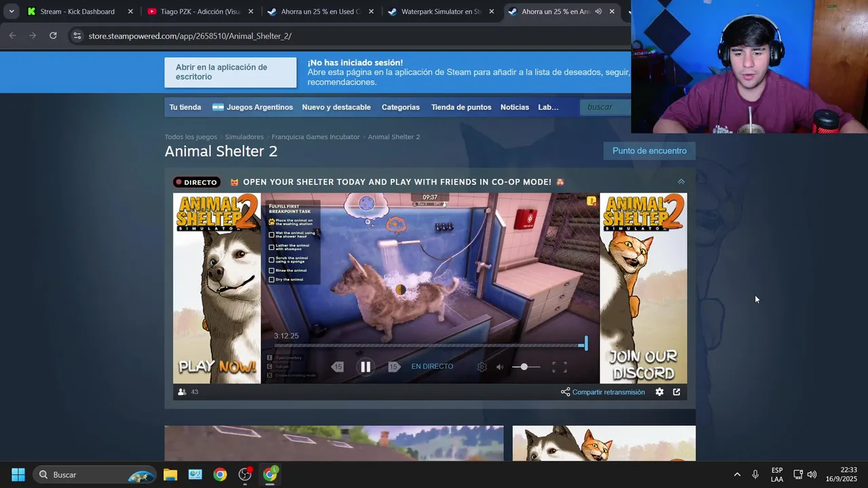Share via Compartir retransmisión link

coord(603,392)
